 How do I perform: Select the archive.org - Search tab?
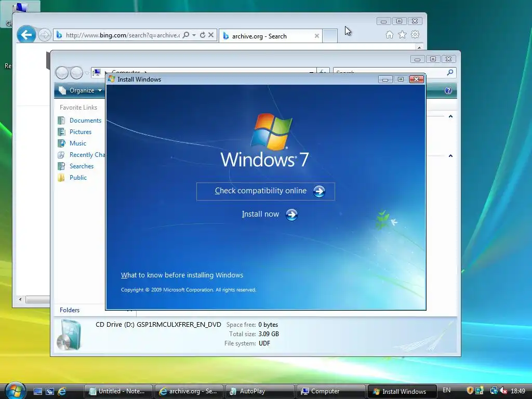(270, 36)
